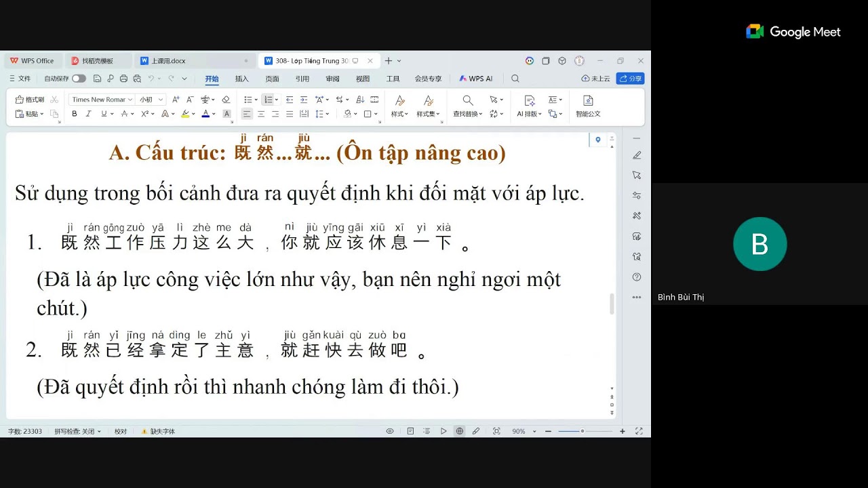Expand the customize quick access toolbar arrow
The image size is (868, 488).
pyautogui.click(x=184, y=79)
